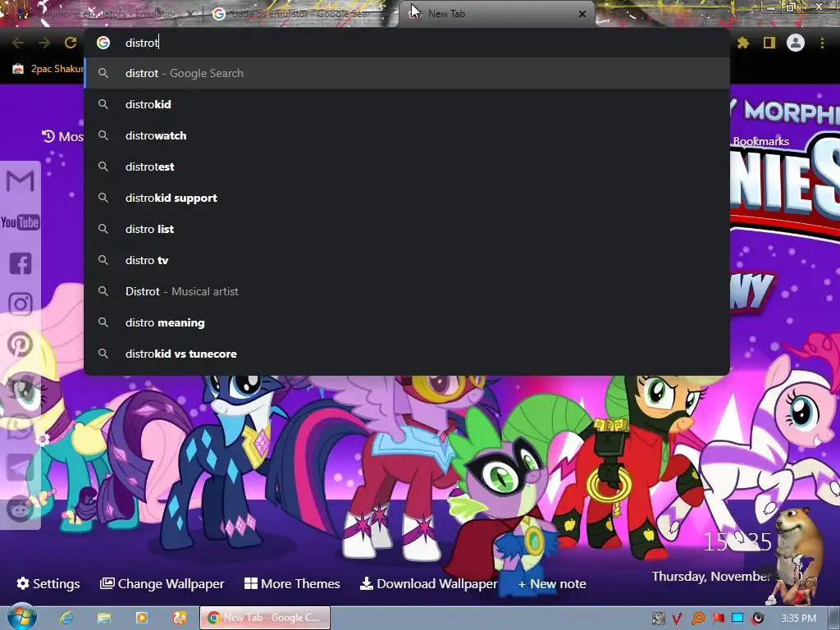840x630 pixels.
Task: Pick the 'distrokid support' suggestion
Action: click(407, 198)
